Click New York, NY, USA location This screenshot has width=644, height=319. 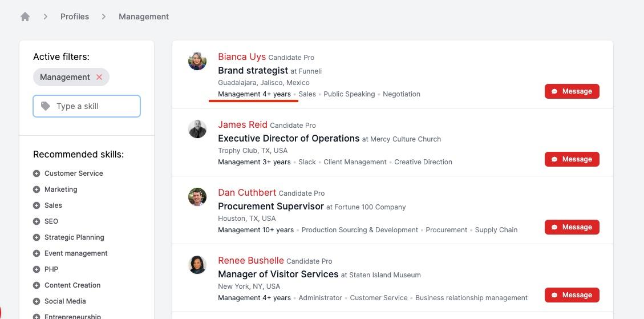[249, 286]
